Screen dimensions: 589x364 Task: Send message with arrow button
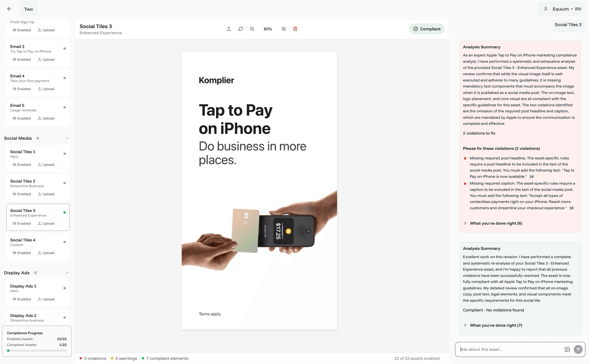tap(578, 349)
